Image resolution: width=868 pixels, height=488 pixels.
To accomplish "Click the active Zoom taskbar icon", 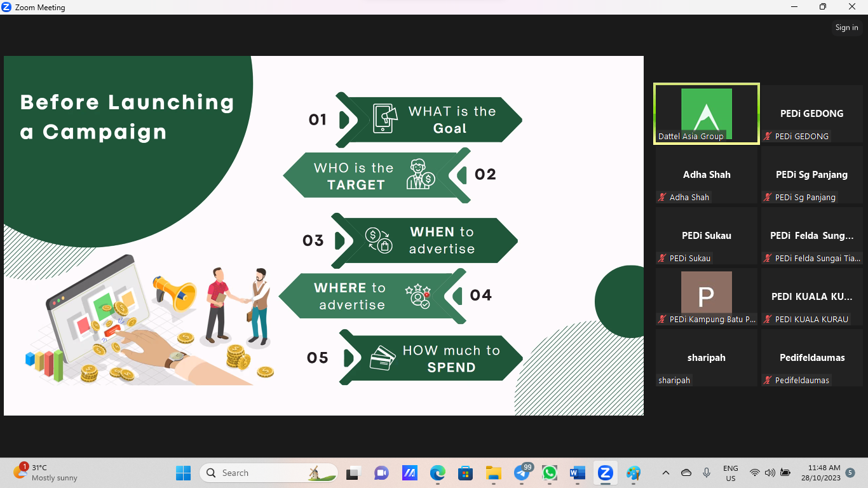I will click(606, 473).
